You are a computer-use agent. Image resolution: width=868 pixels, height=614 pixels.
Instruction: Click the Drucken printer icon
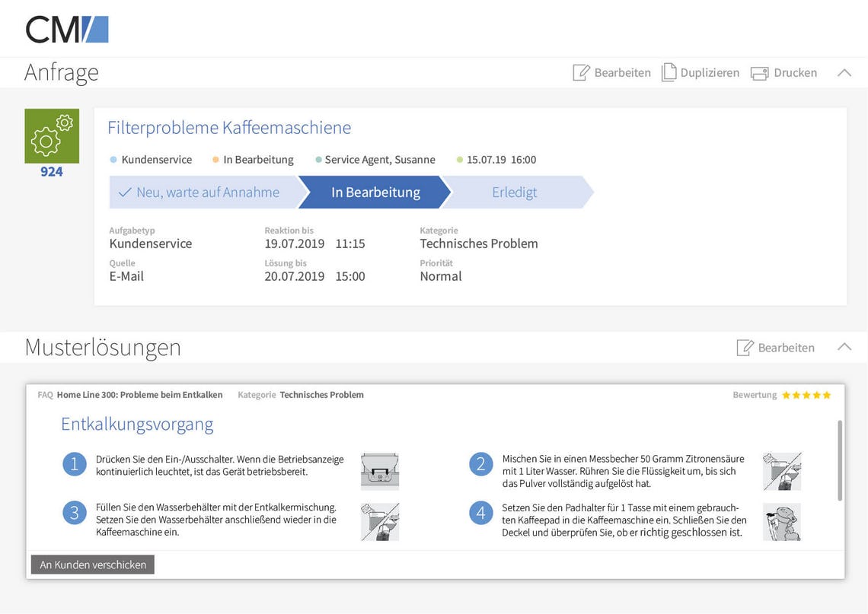coord(759,73)
